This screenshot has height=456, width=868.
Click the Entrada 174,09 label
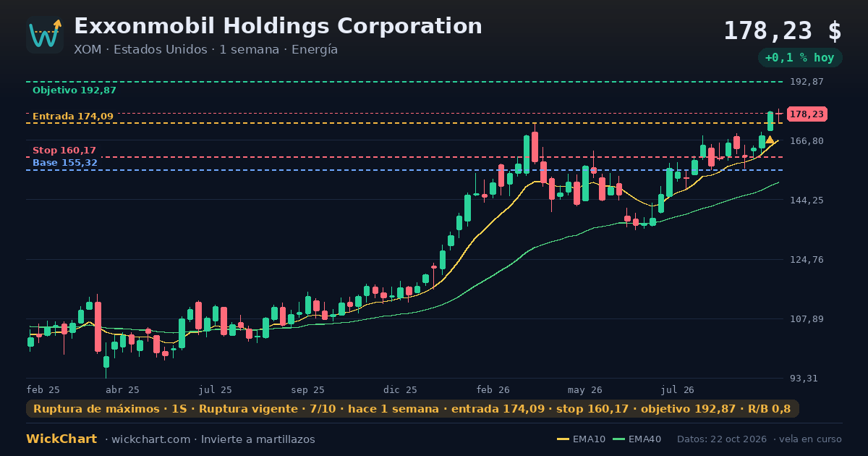click(73, 117)
